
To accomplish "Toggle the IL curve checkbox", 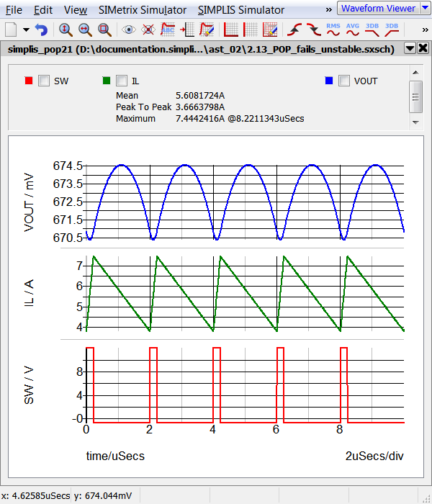I will click(122, 81).
